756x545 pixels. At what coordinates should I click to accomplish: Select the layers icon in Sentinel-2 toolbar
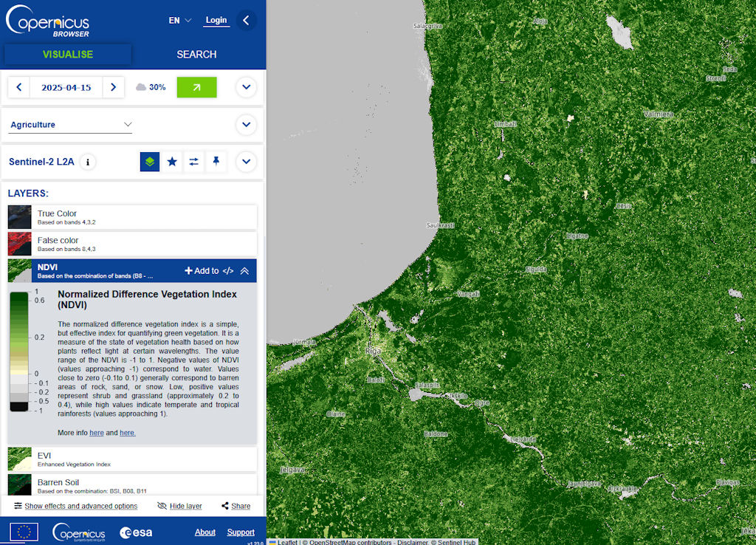pyautogui.click(x=150, y=162)
